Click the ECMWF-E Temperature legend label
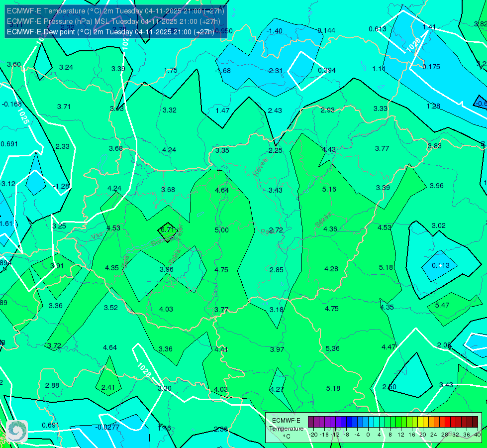487x448 pixels. coord(286,429)
